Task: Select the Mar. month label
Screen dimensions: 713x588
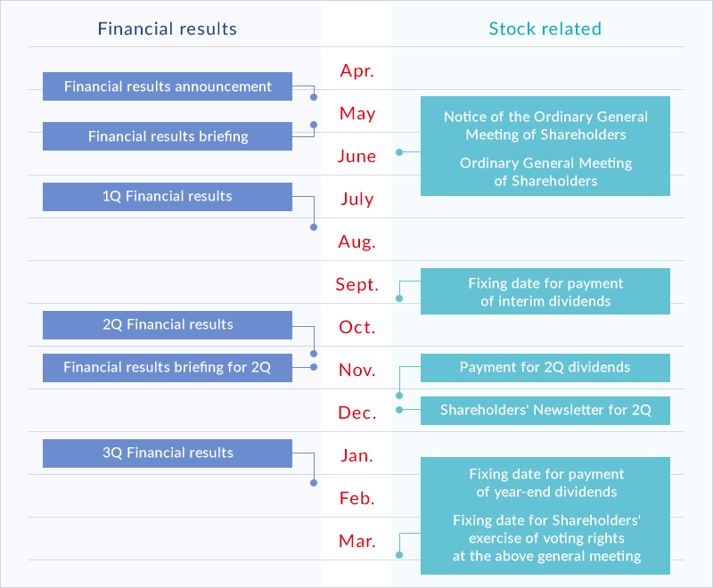Action: pos(356,541)
